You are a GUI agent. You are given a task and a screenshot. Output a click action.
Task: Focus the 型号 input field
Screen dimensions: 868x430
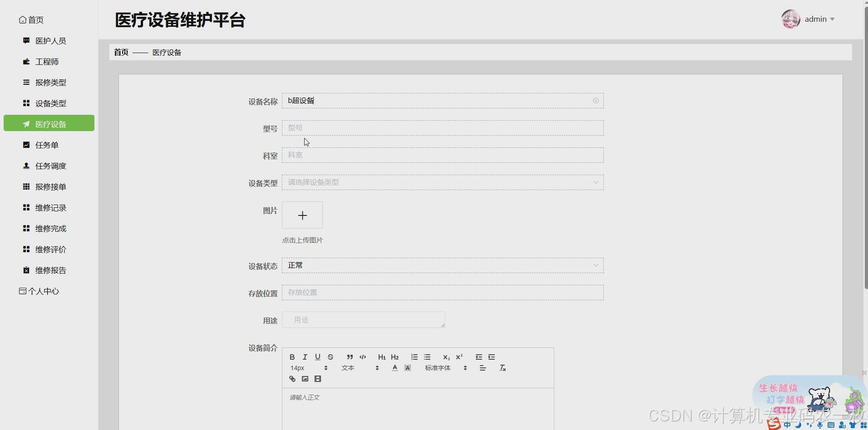(x=443, y=128)
